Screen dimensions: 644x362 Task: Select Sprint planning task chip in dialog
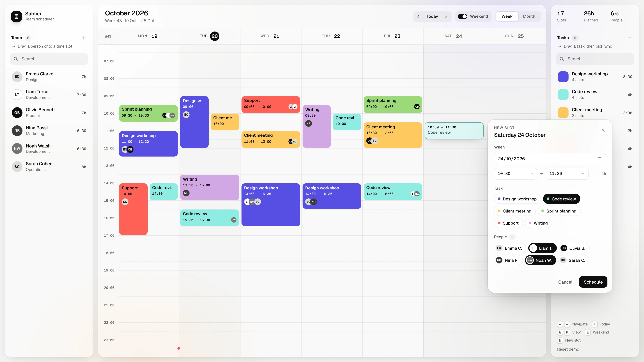pos(559,211)
